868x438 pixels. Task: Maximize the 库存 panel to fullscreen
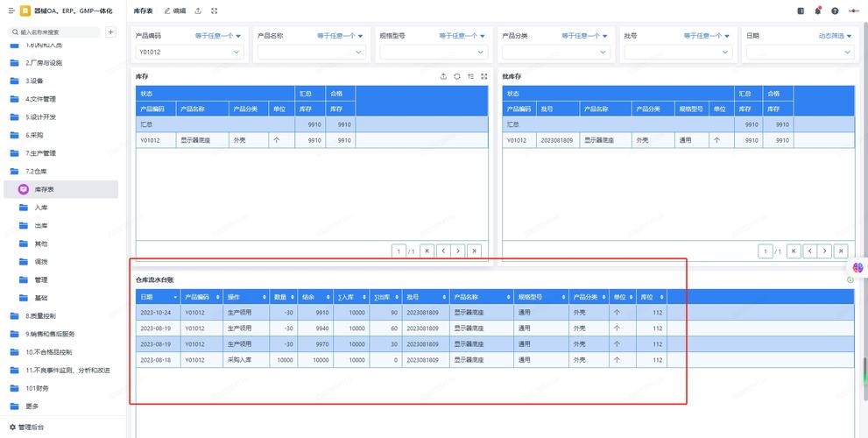[483, 77]
